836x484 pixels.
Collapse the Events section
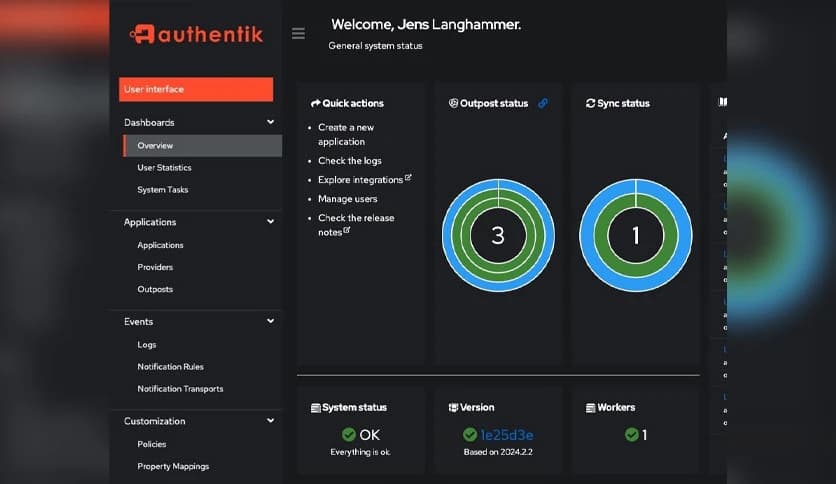(270, 321)
